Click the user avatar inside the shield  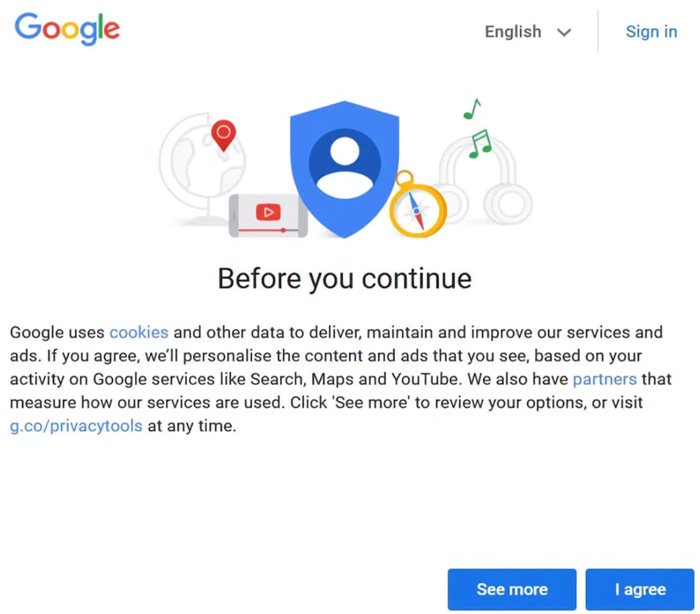(344, 165)
